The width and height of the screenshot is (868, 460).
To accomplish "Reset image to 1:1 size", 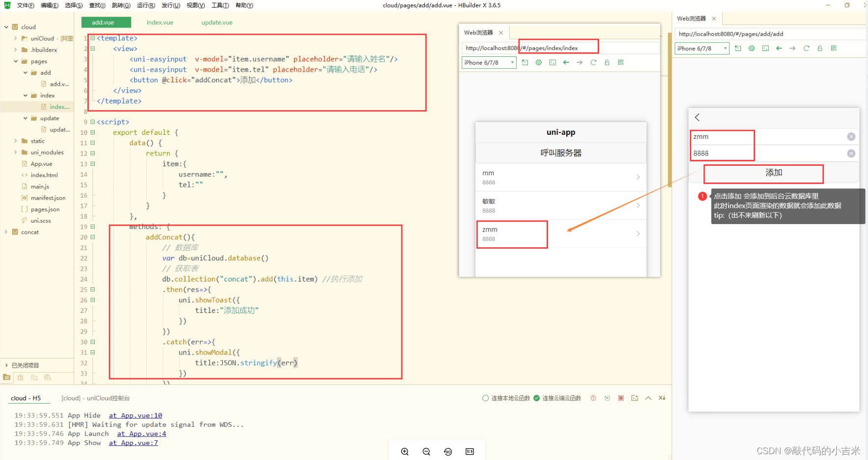I will point(470,452).
